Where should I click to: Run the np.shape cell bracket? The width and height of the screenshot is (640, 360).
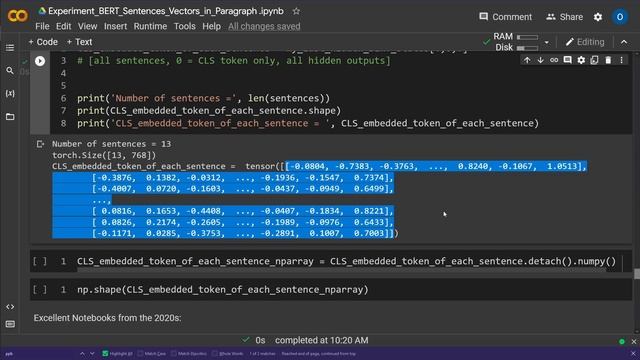pos(40,289)
